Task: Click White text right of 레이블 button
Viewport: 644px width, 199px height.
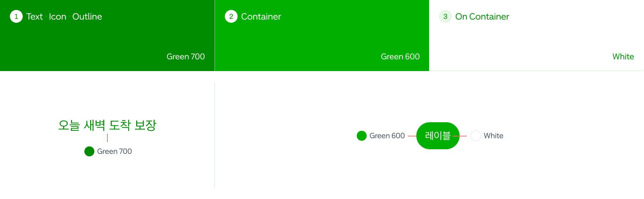Action: coord(493,136)
